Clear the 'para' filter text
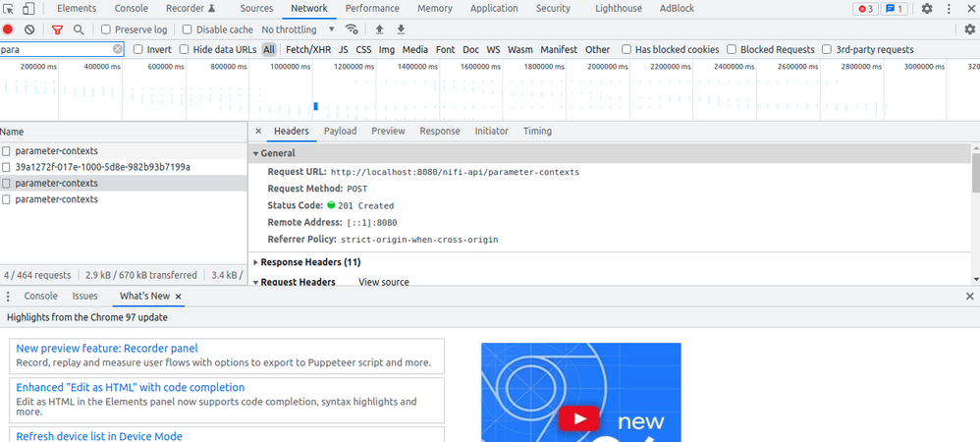This screenshot has height=442, width=980. (118, 49)
